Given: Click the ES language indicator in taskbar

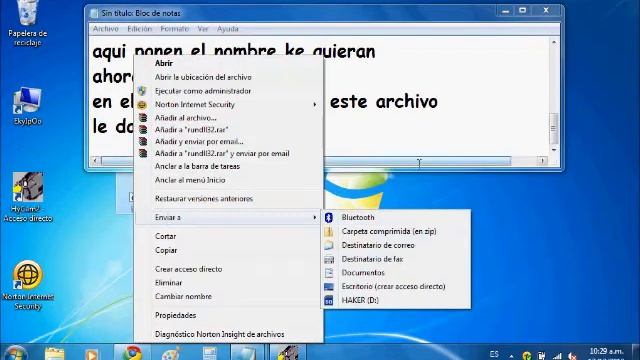Looking at the screenshot, I should [494, 354].
